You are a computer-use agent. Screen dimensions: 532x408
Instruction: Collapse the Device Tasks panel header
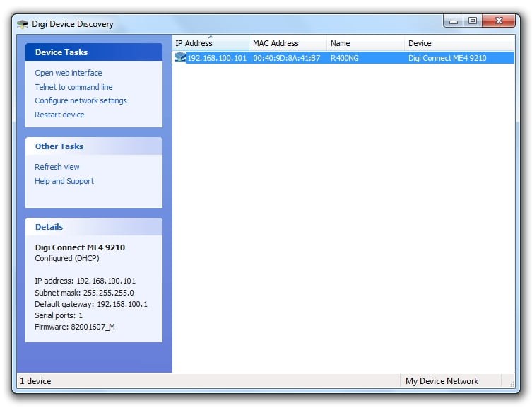pos(94,52)
